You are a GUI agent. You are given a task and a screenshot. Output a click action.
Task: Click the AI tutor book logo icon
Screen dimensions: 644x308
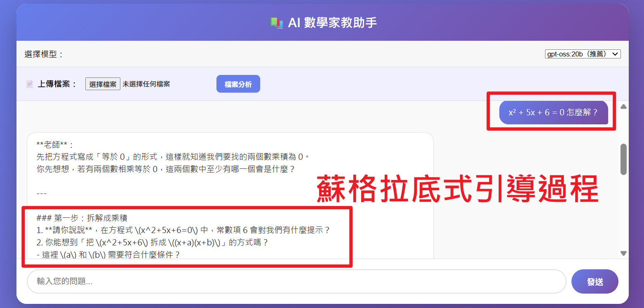[277, 24]
